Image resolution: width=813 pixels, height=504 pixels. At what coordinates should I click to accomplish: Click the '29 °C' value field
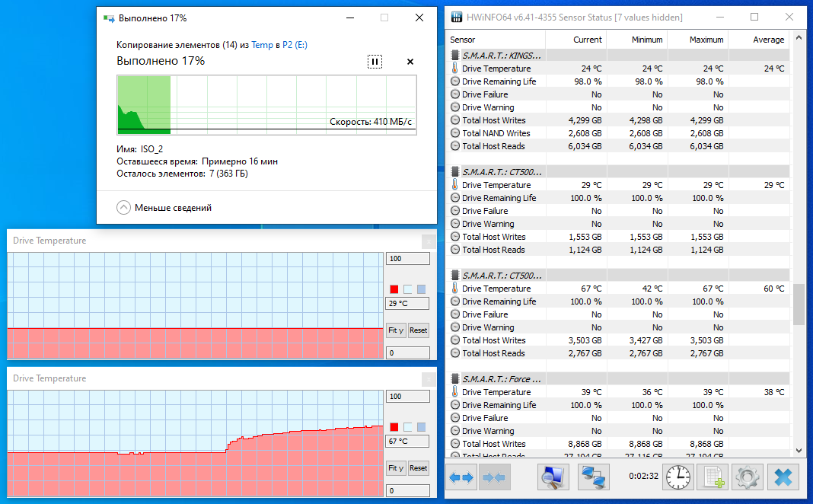point(407,303)
